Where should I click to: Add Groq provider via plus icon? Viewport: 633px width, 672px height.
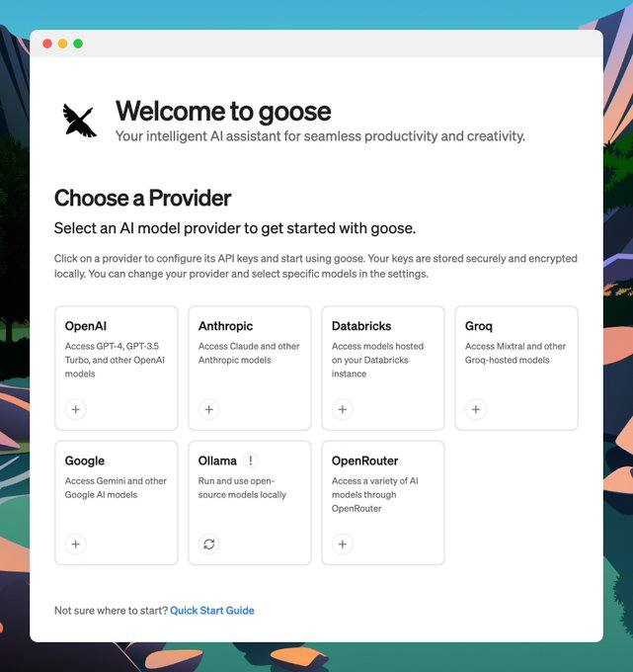(476, 409)
